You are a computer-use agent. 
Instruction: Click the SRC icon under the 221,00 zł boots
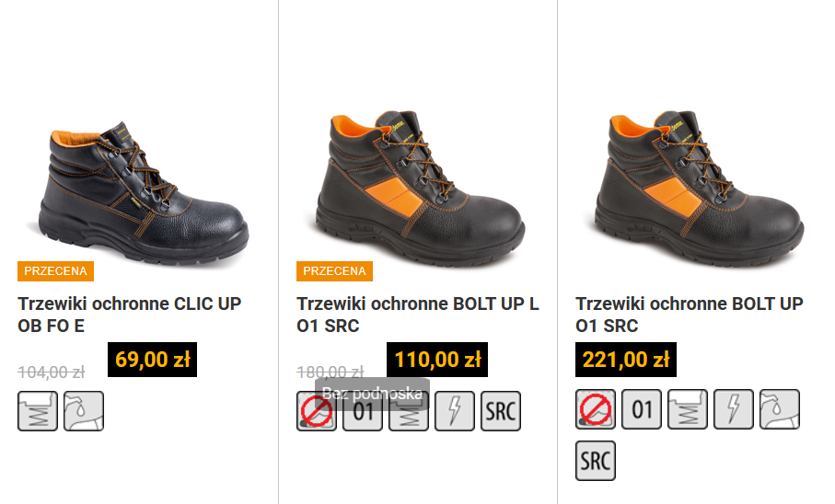click(x=596, y=461)
